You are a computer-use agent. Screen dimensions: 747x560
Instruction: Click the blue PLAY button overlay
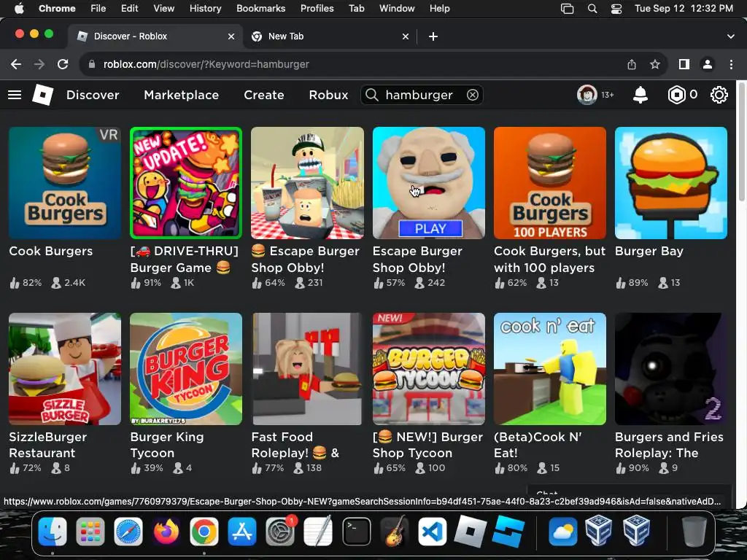click(x=430, y=228)
